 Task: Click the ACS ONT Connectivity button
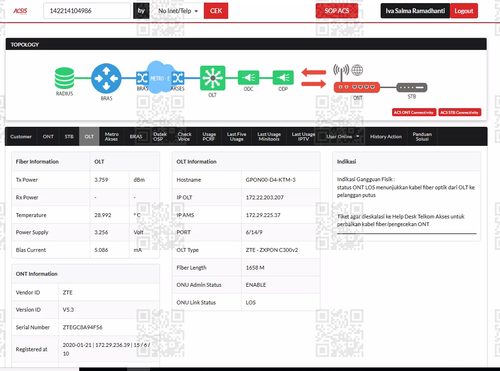(414, 113)
